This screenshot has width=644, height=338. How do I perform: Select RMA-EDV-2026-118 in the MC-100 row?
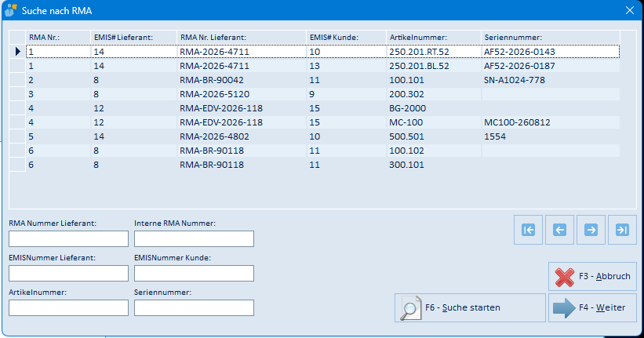[242, 122]
